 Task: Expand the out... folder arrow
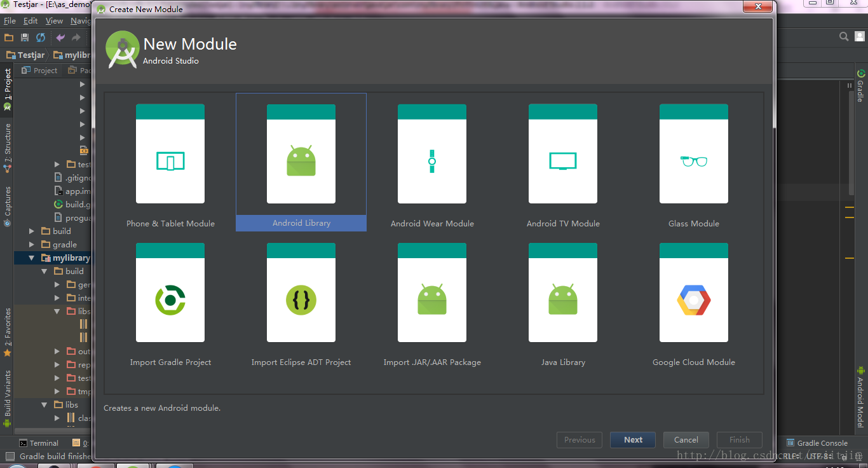click(57, 351)
